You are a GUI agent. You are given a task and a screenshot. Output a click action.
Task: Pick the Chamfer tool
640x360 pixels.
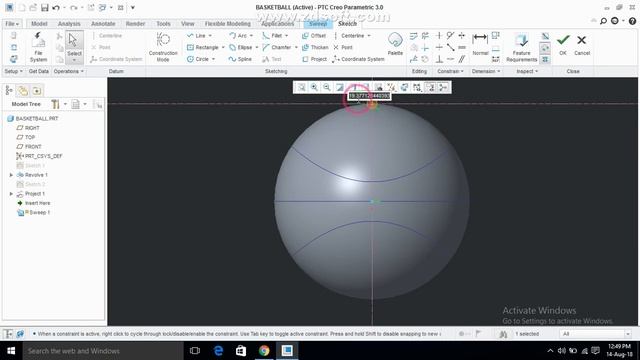coord(277,47)
